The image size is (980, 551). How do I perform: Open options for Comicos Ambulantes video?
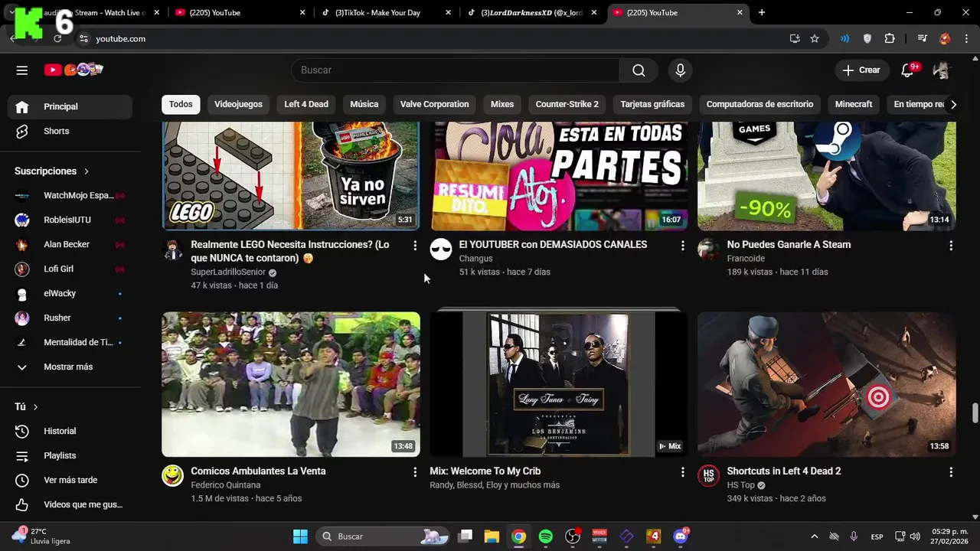pyautogui.click(x=415, y=472)
